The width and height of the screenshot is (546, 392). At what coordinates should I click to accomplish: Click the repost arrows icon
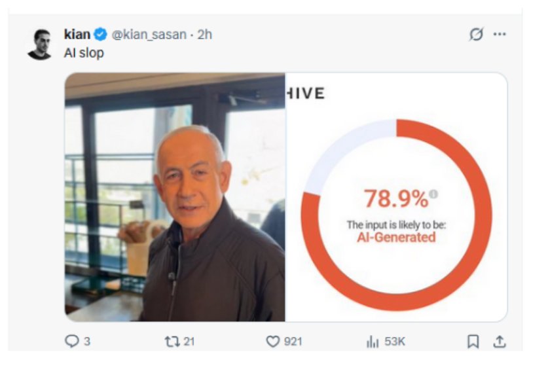coord(171,342)
